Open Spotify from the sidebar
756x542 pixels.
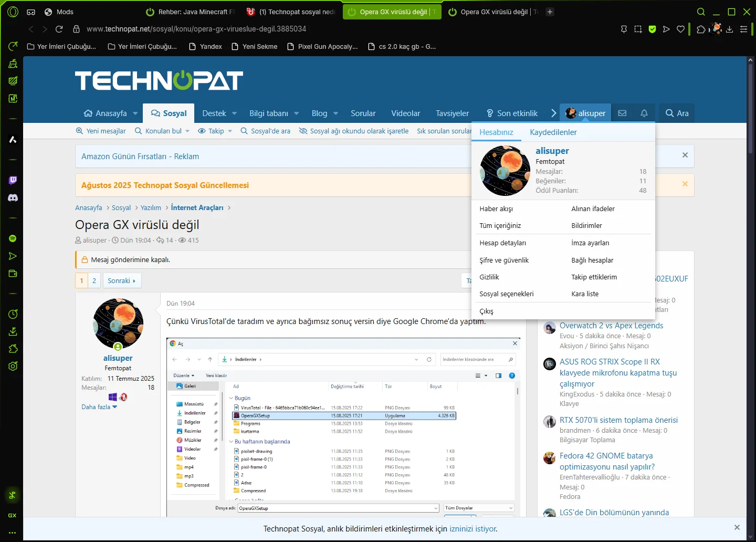13,238
